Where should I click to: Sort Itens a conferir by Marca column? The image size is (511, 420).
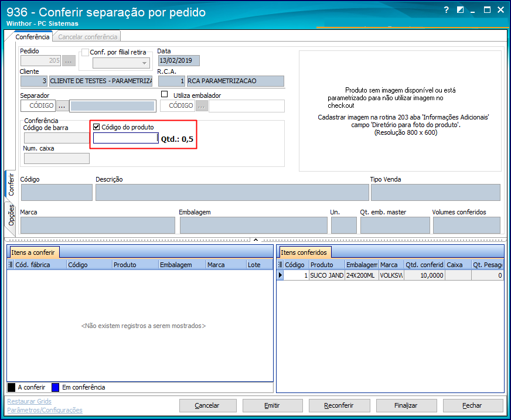[226, 265]
